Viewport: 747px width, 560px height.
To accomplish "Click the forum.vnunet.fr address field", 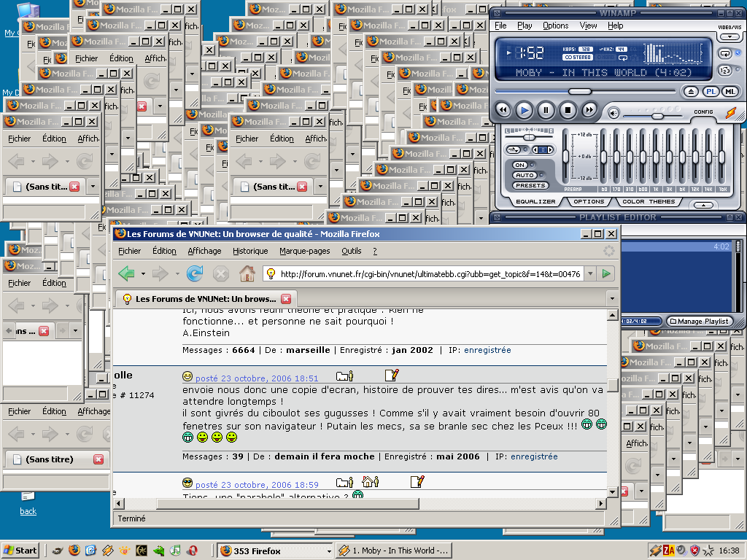I will [x=430, y=274].
